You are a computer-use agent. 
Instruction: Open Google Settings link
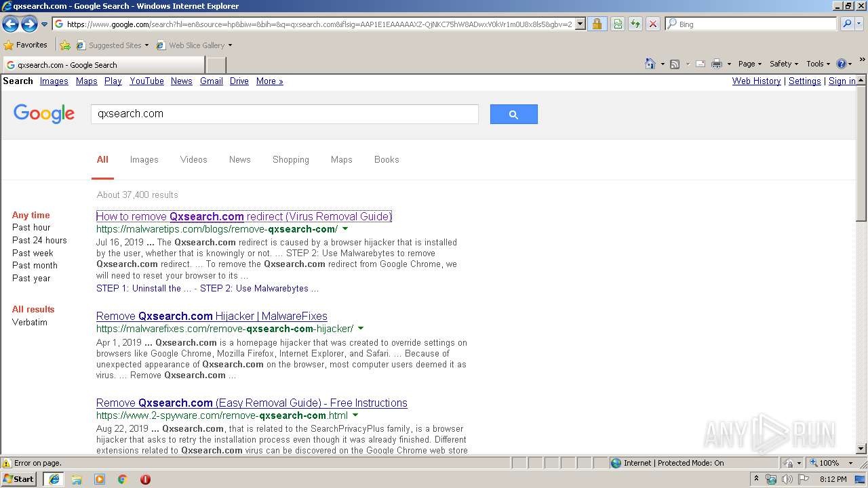pos(804,81)
